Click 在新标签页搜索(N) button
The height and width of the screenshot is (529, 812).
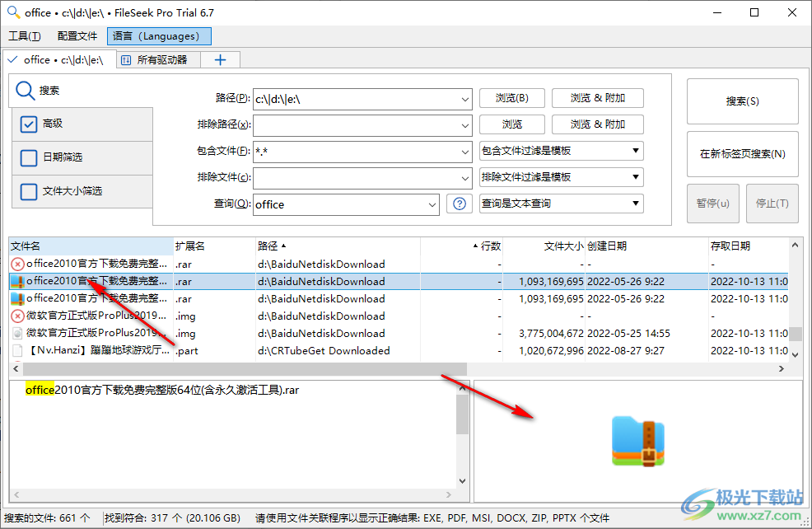point(742,154)
